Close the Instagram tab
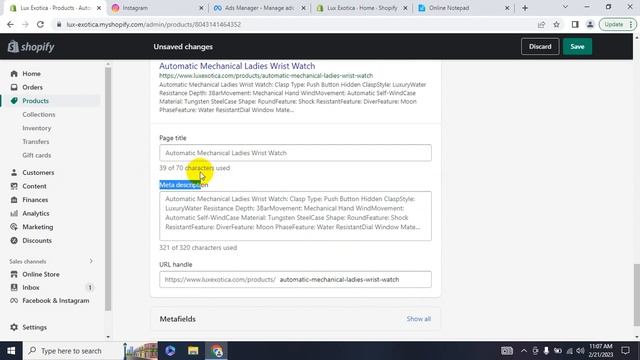 pyautogui.click(x=201, y=8)
